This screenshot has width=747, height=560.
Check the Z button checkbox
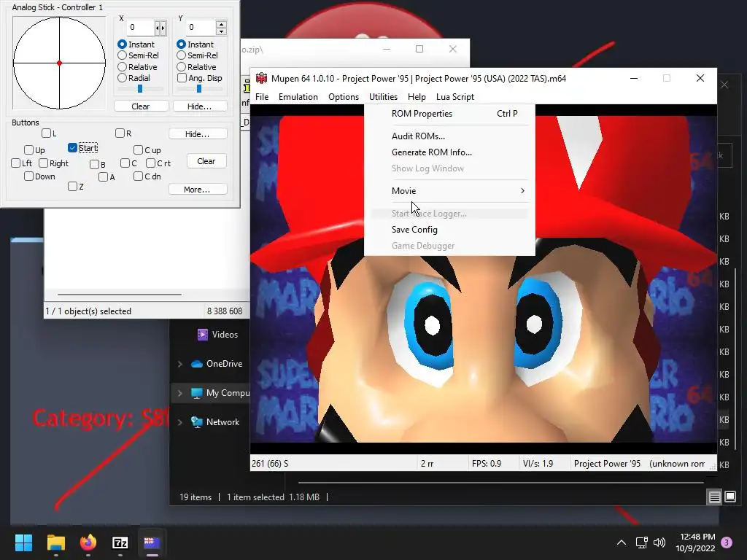click(72, 186)
